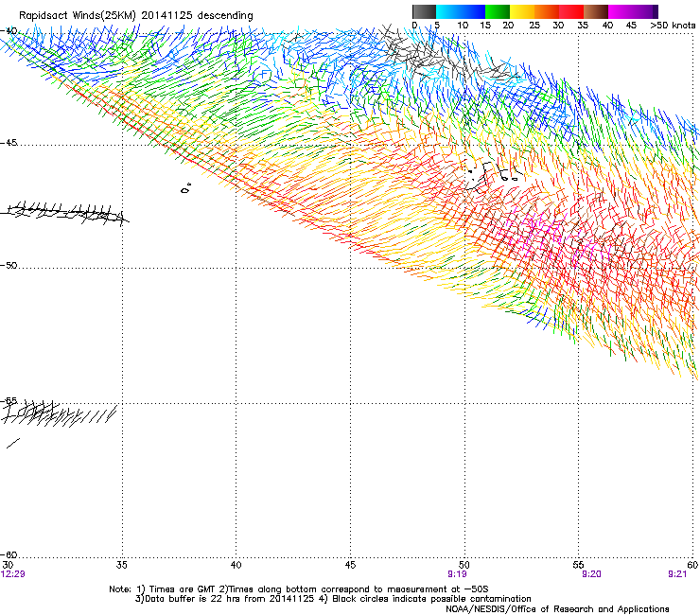Select the '50' longitude label on bottom axis

tap(464, 565)
